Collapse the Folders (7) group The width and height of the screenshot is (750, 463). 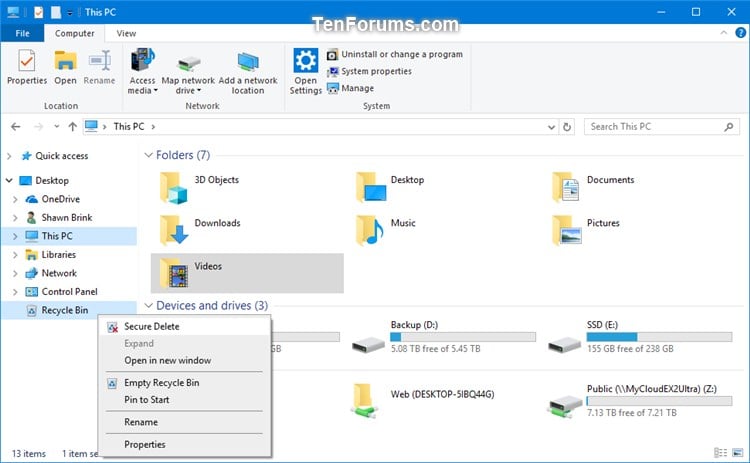(149, 155)
